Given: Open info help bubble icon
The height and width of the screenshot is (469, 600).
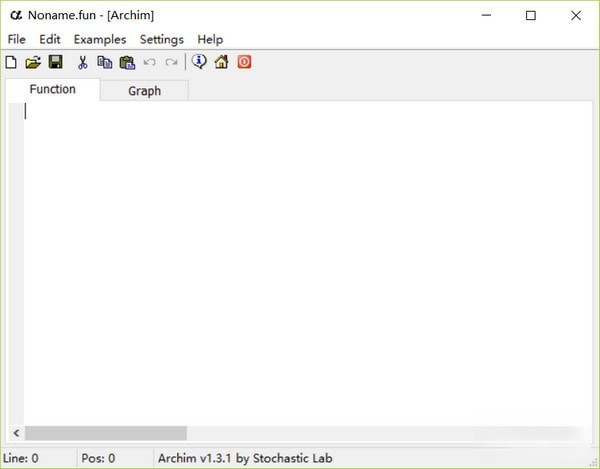Looking at the screenshot, I should click(199, 62).
